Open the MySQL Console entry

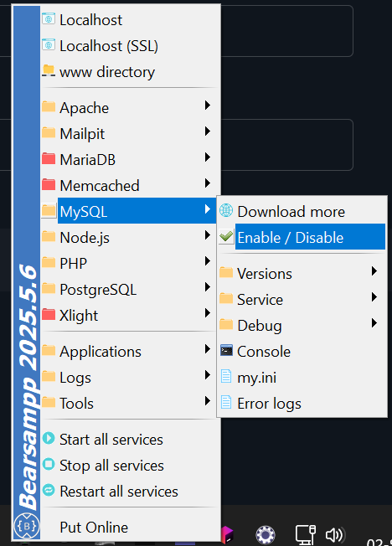pyautogui.click(x=302, y=352)
